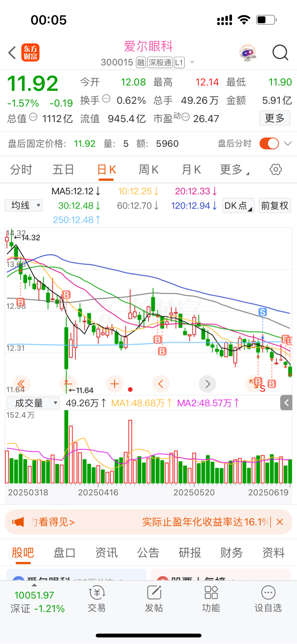
Task: Open the 股吧 tab
Action: coord(23,553)
